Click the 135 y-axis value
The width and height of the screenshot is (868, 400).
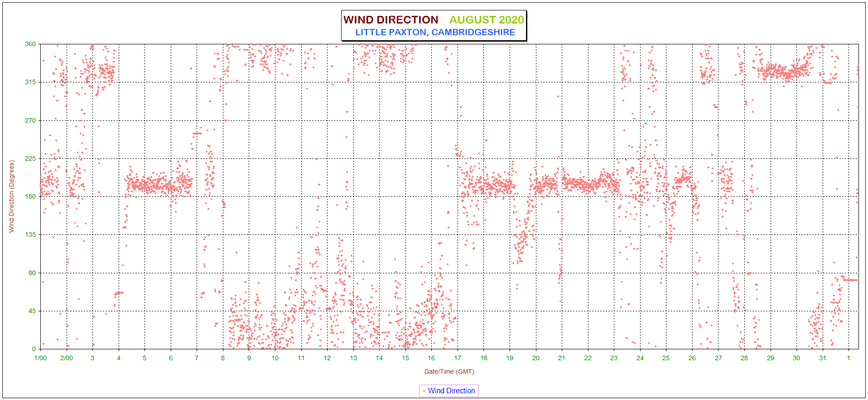(30, 234)
